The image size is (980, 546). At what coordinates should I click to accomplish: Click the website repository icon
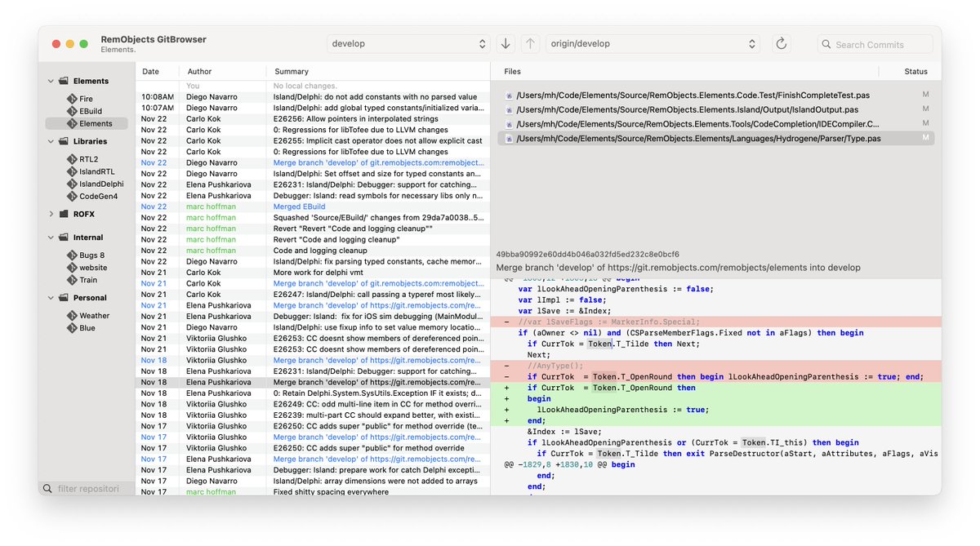tap(73, 268)
